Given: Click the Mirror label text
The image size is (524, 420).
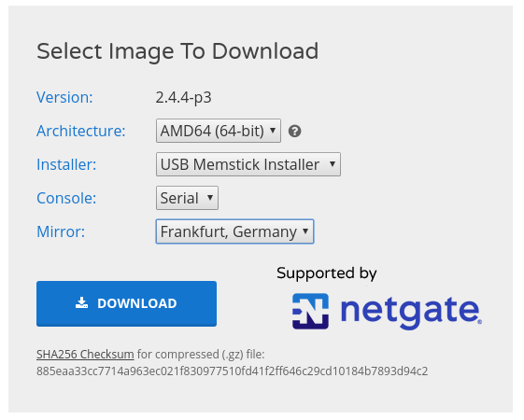Looking at the screenshot, I should [x=61, y=231].
